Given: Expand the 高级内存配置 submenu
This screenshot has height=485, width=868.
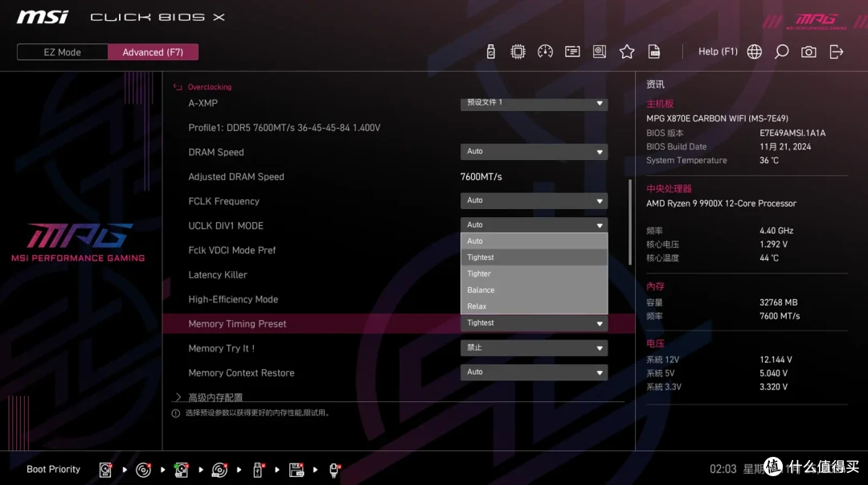Looking at the screenshot, I should pos(215,397).
